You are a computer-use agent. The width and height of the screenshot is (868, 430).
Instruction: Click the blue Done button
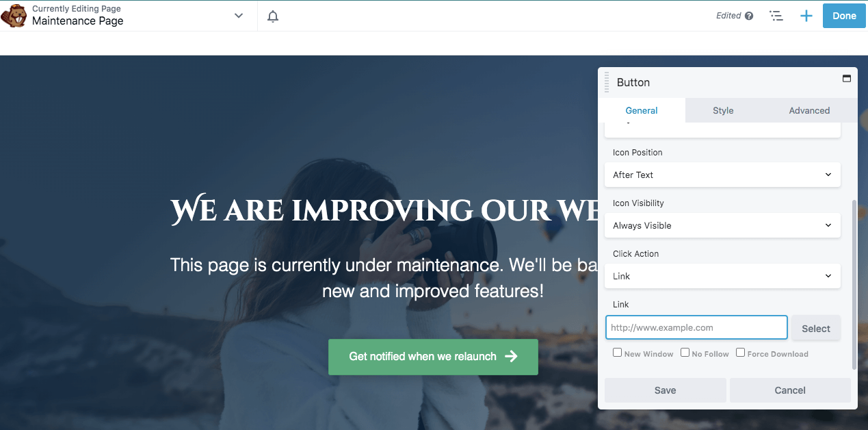[x=844, y=16]
